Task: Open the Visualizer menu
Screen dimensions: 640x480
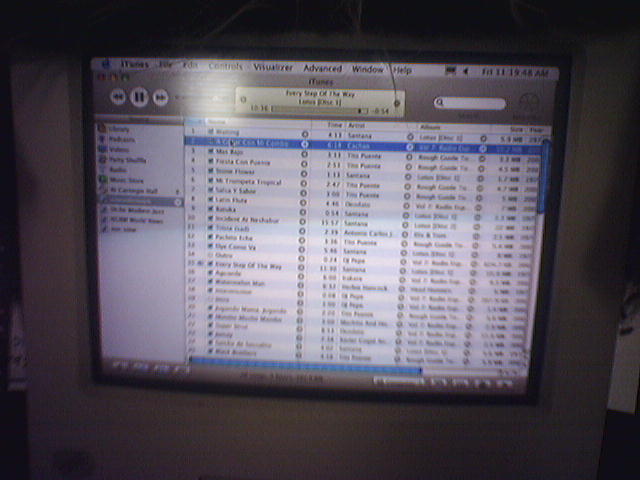Action: click(x=273, y=68)
